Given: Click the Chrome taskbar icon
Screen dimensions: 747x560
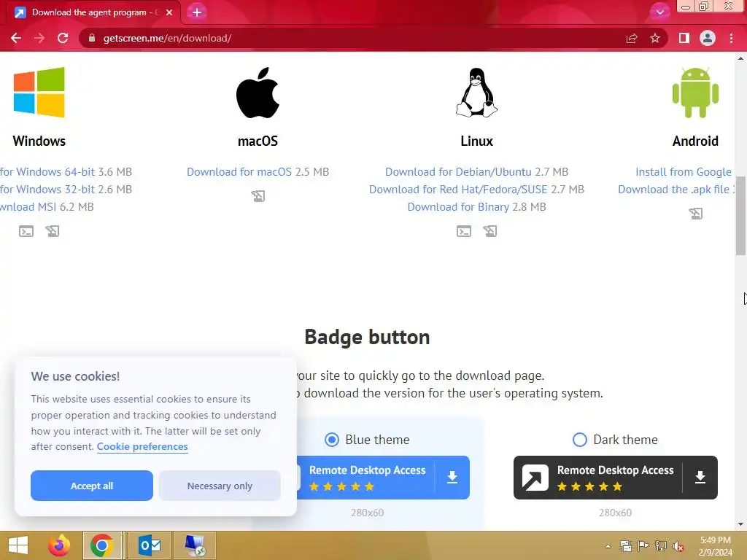Looking at the screenshot, I should coord(102,545).
